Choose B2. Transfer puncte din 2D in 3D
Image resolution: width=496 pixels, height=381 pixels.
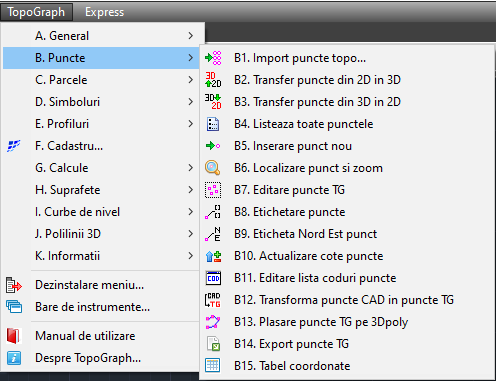point(347,80)
